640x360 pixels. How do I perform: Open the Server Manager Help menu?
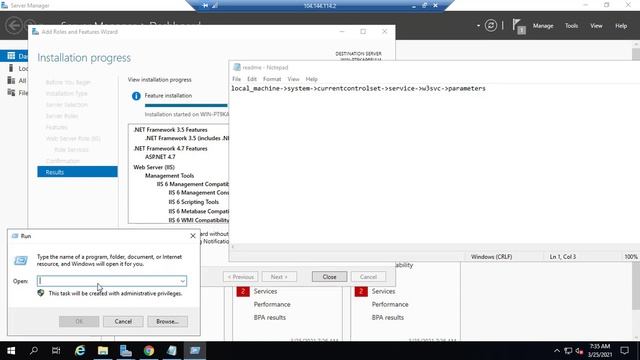pyautogui.click(x=621, y=26)
